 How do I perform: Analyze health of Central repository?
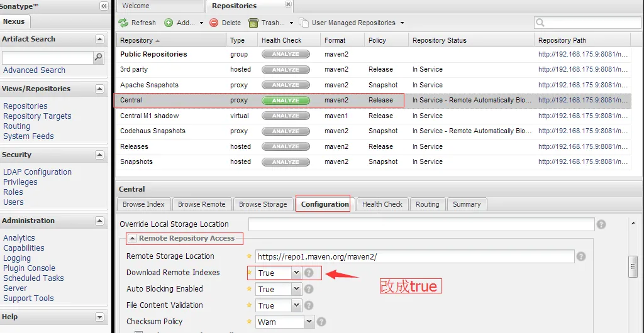(286, 100)
